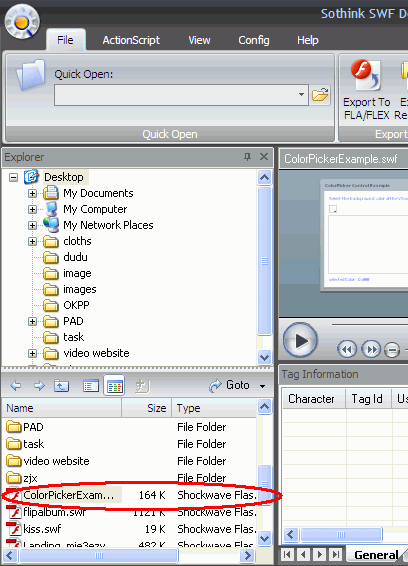The width and height of the screenshot is (408, 566).
Task: Open the File ribbon tab
Action: [x=65, y=40]
